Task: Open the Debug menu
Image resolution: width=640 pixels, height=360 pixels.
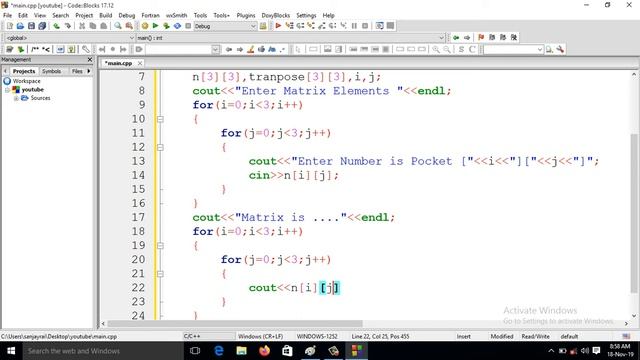Action: pos(127,15)
